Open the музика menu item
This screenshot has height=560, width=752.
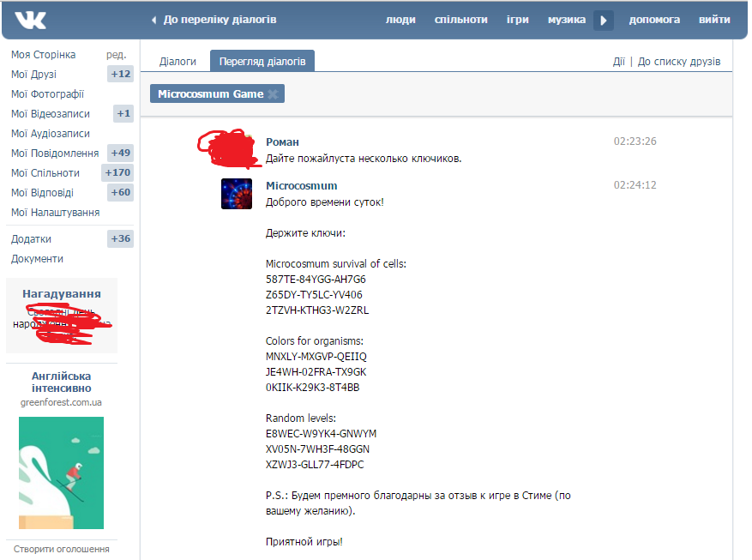point(567,20)
